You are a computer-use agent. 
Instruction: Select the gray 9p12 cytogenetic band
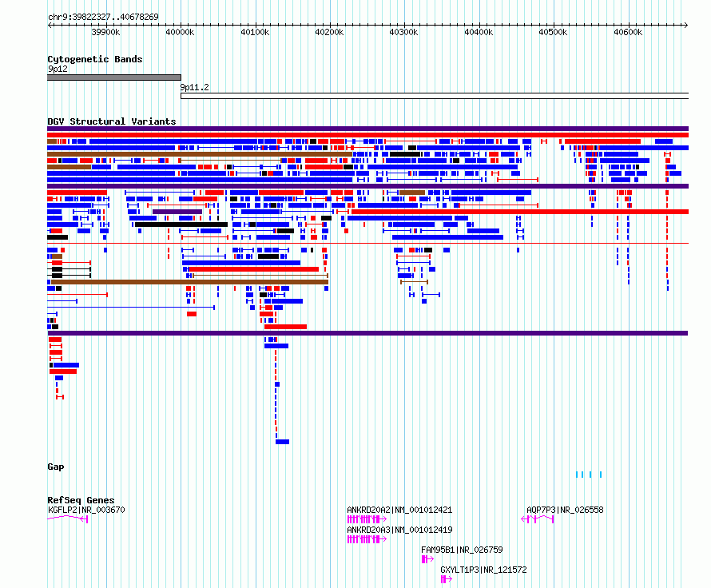tap(113, 77)
